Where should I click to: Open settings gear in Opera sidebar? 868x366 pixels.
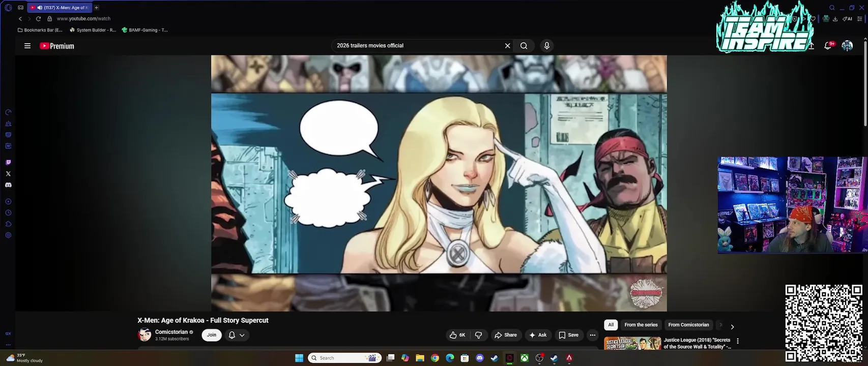(8, 235)
